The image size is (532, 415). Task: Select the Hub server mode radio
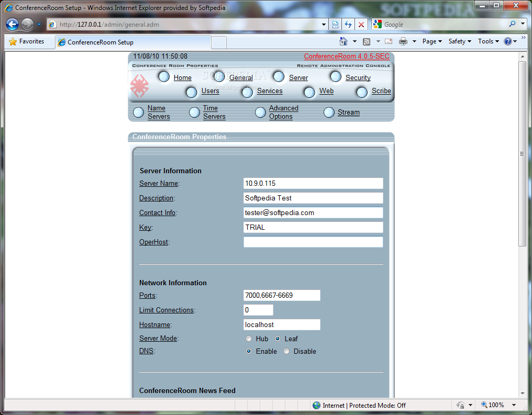(249, 339)
